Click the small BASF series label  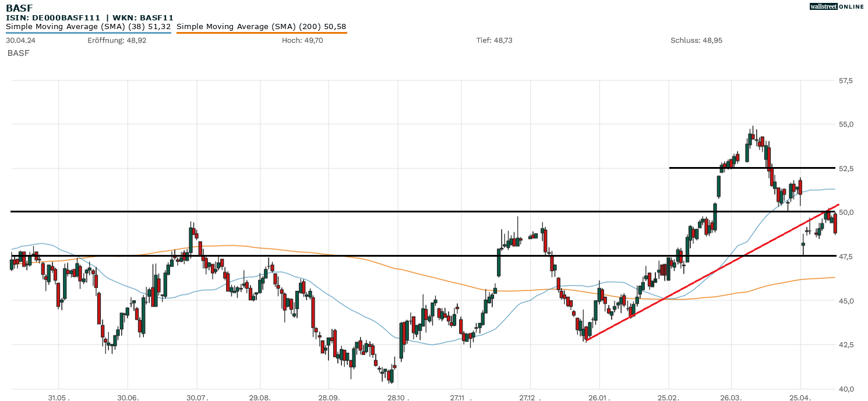pos(18,53)
